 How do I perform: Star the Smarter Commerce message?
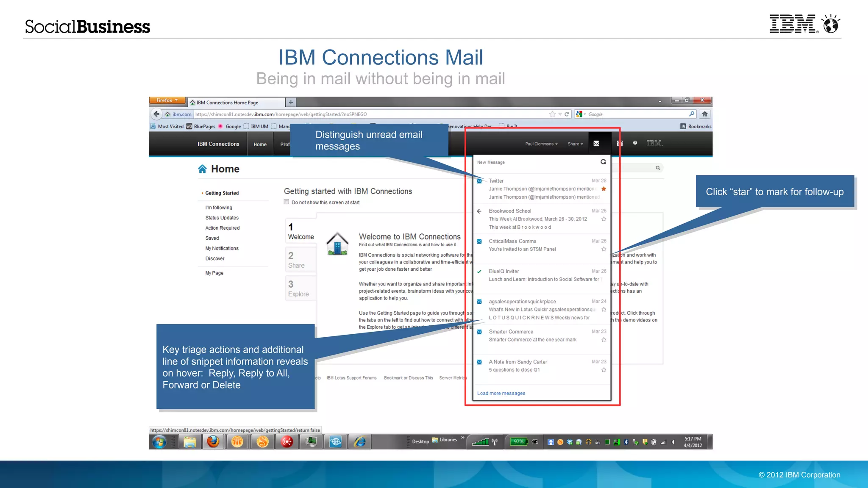click(x=604, y=340)
